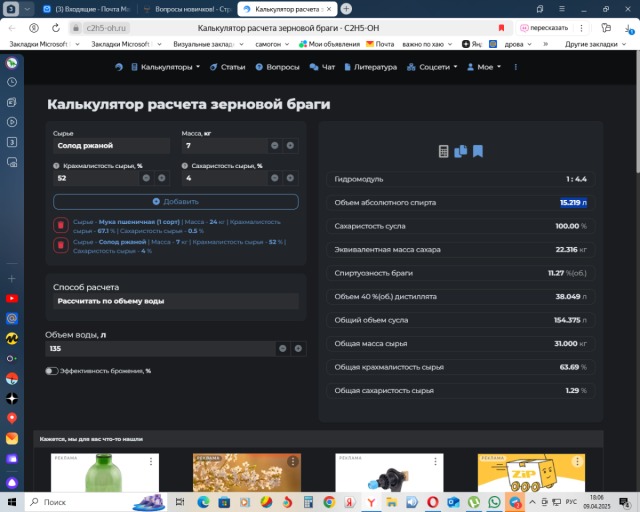
Task: Click the site logo in navigation bar
Action: (x=119, y=67)
